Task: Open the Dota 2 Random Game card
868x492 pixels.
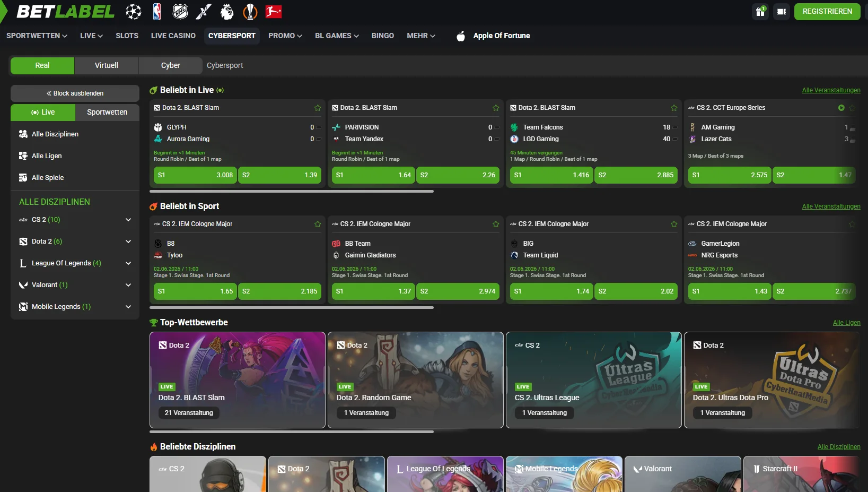Action: click(x=416, y=380)
